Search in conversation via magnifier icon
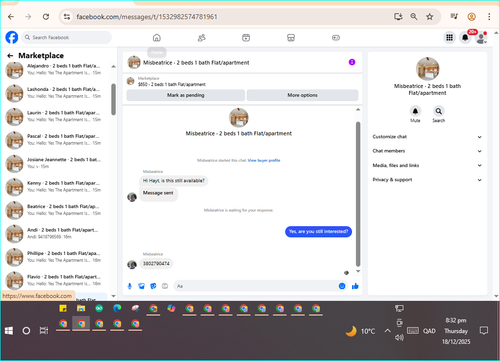Viewport: 500px width, 361px height. point(439,111)
